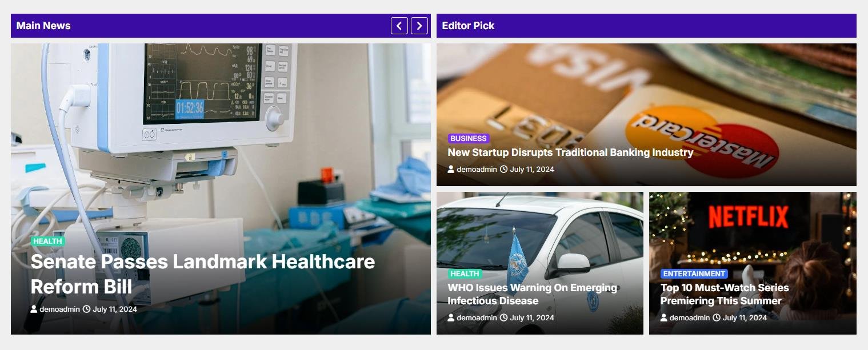This screenshot has height=350, width=868.
Task: Click the clock icon under the banking startup article
Action: (504, 169)
